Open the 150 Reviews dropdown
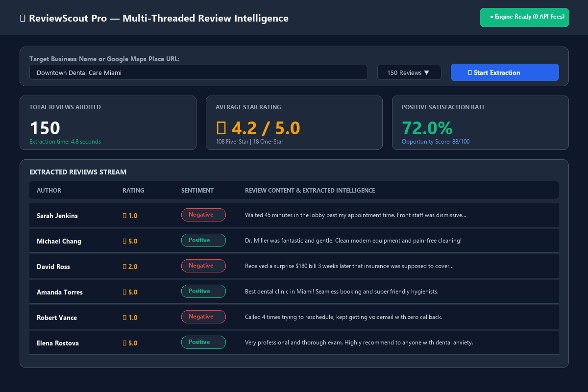Viewport: 588px width, 392px height. pyautogui.click(x=409, y=73)
